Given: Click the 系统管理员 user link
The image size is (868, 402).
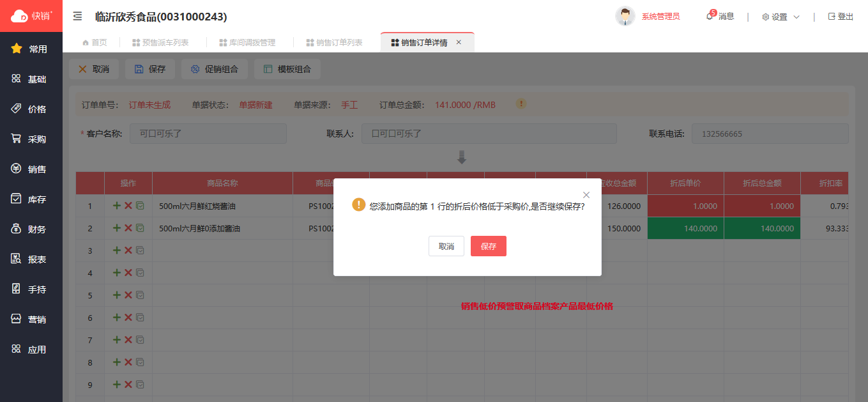Looking at the screenshot, I should point(660,17).
